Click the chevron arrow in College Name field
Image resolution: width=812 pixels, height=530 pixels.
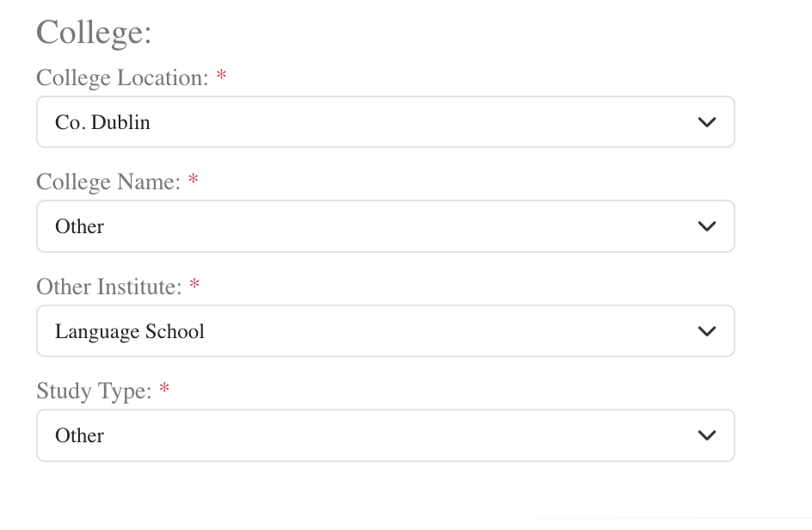[707, 226]
